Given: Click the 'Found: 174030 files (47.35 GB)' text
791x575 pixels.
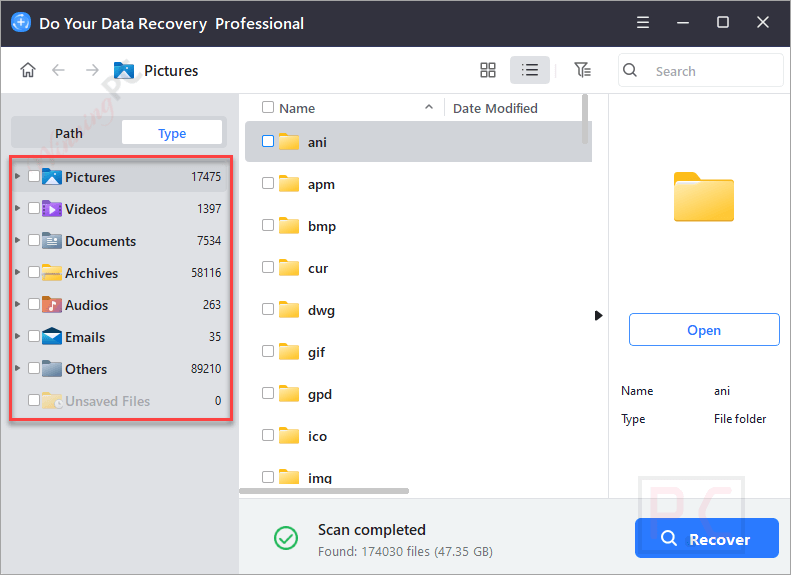Looking at the screenshot, I should click(405, 552).
